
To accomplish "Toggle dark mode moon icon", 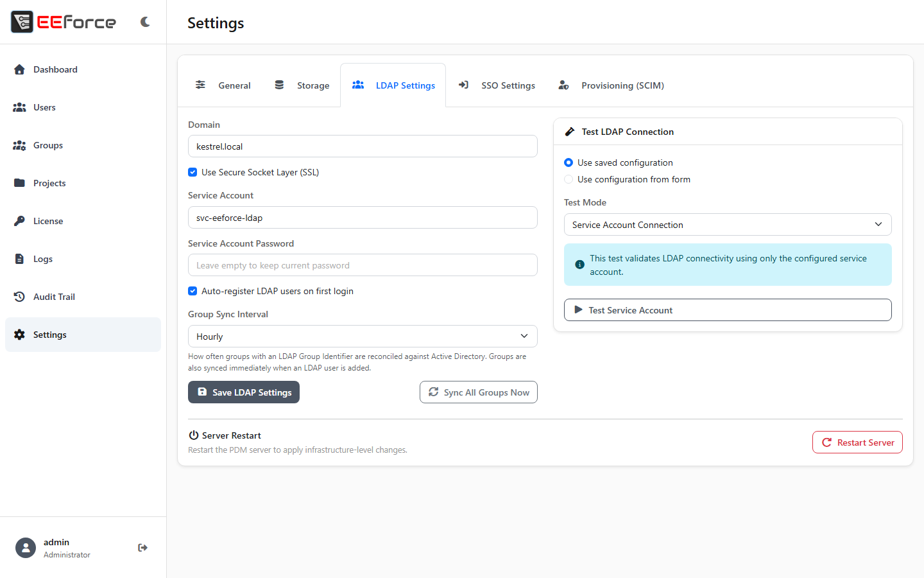I will pos(145,22).
